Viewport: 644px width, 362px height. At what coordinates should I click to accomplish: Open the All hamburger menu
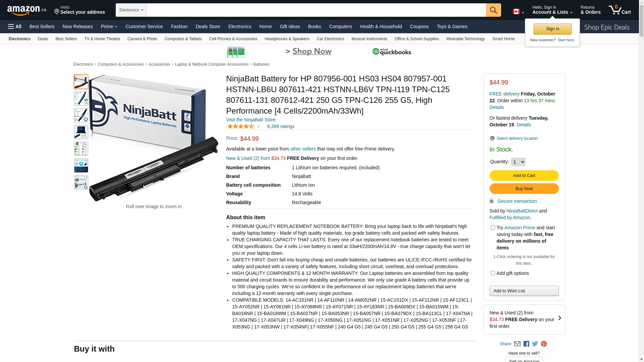15,26
